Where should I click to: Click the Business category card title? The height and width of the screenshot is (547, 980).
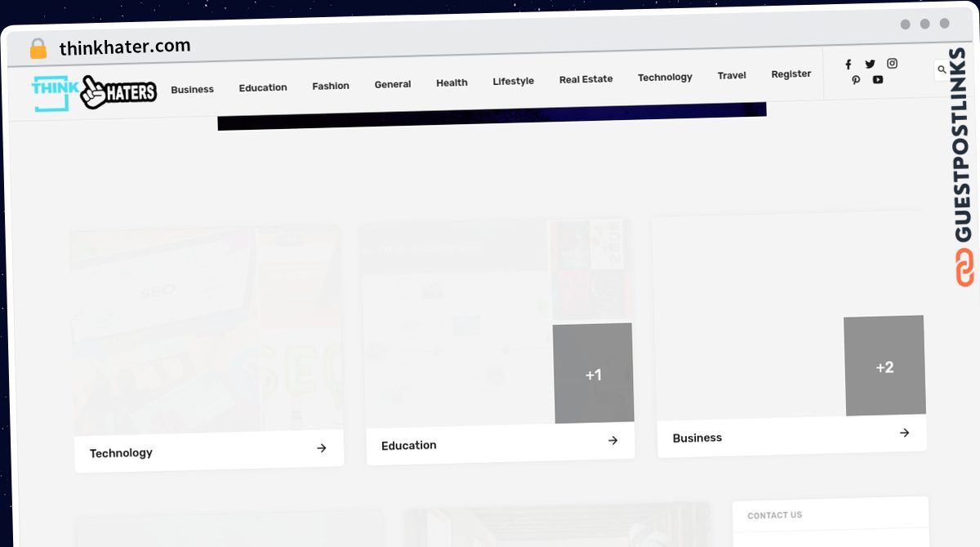697,438
